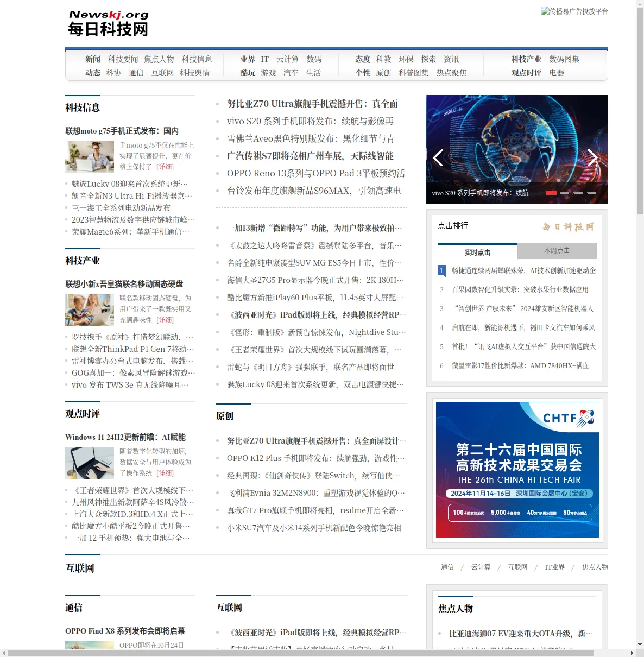The image size is (644, 657).
Task: Open 新闻 in the navigation menu
Action: pyautogui.click(x=93, y=59)
